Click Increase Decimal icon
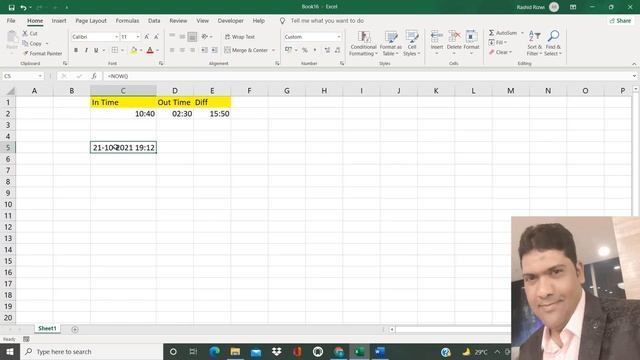This screenshot has width=640, height=360. [x=327, y=50]
